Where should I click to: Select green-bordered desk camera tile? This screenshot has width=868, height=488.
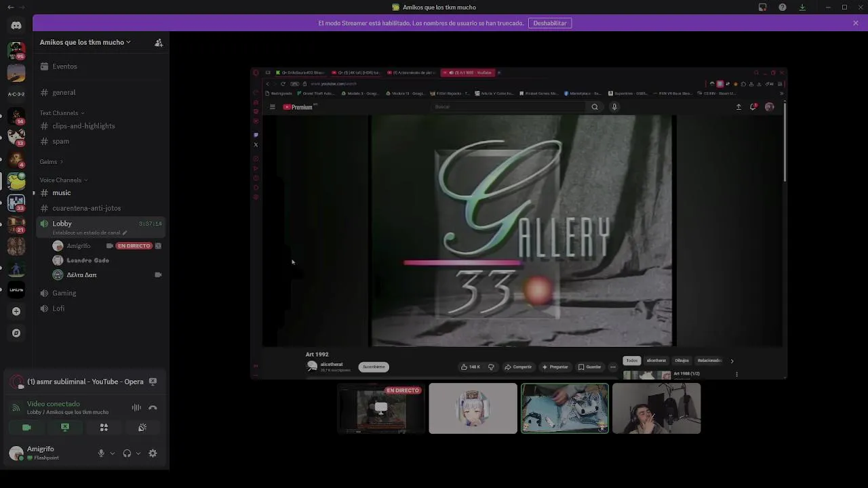tap(565, 409)
